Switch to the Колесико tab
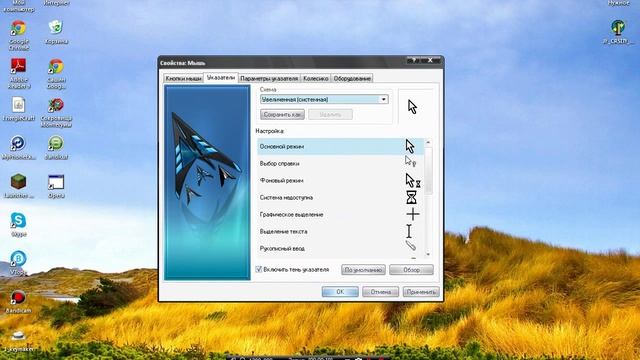This screenshot has height=360, width=640. point(316,78)
